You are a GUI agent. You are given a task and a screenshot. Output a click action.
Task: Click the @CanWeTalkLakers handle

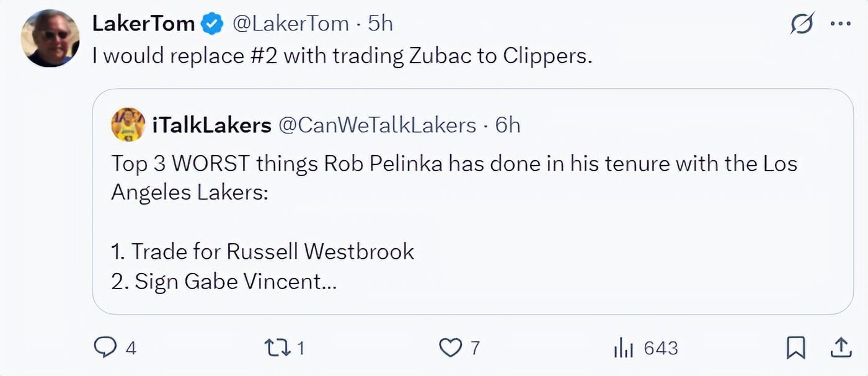pyautogui.click(x=377, y=125)
